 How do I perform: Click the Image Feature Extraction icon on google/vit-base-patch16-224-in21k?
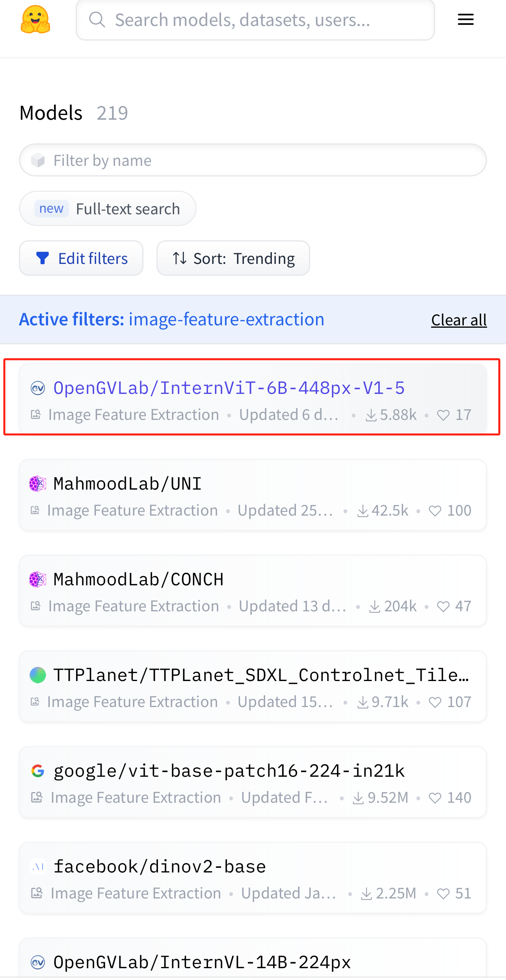tap(36, 797)
